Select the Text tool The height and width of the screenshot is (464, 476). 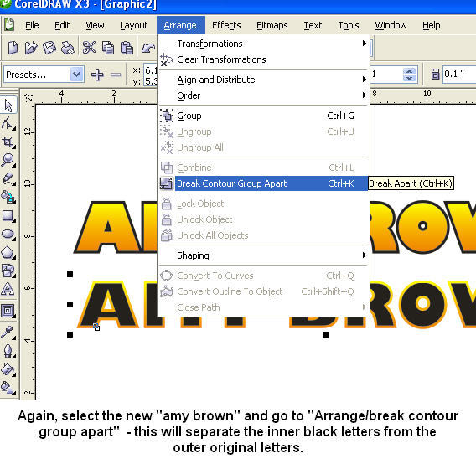coord(8,289)
